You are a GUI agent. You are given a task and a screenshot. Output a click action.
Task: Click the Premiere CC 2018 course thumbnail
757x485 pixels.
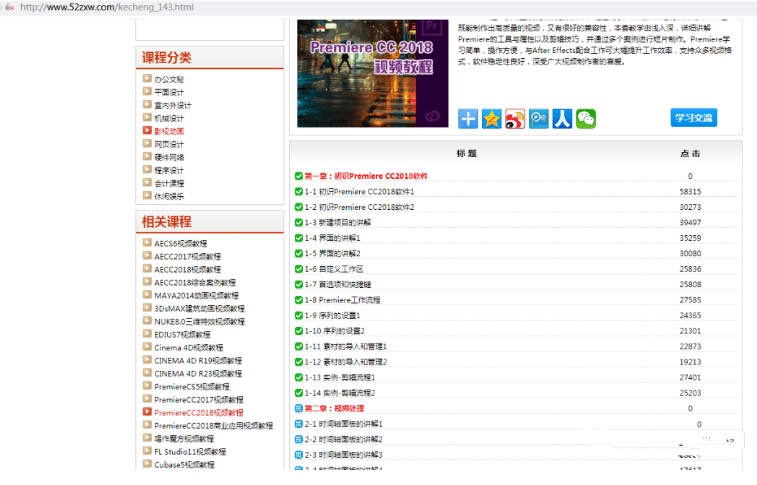pos(373,73)
